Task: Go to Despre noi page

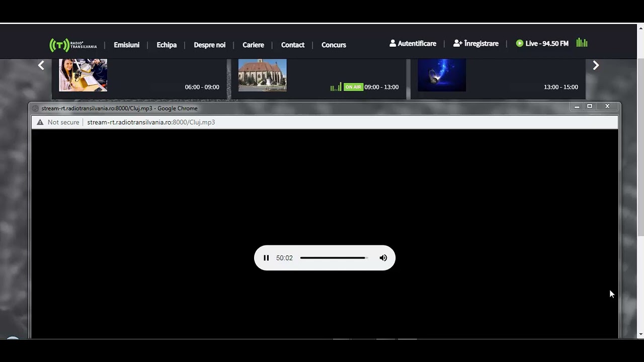Action: coord(209,45)
